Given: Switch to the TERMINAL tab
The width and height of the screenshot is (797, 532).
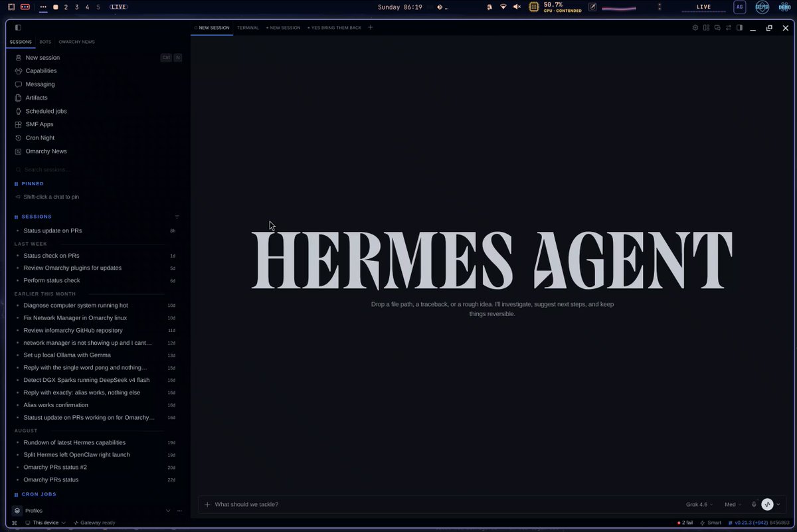Looking at the screenshot, I should point(248,28).
